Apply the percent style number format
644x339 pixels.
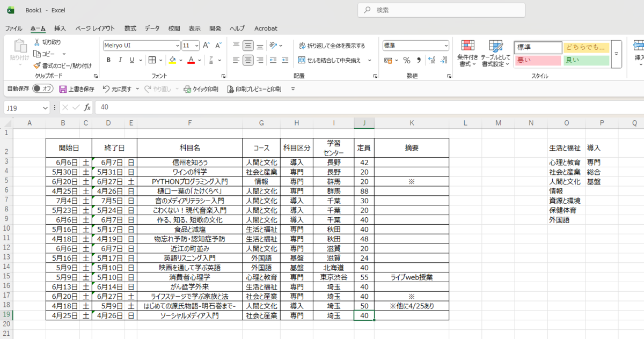406,60
